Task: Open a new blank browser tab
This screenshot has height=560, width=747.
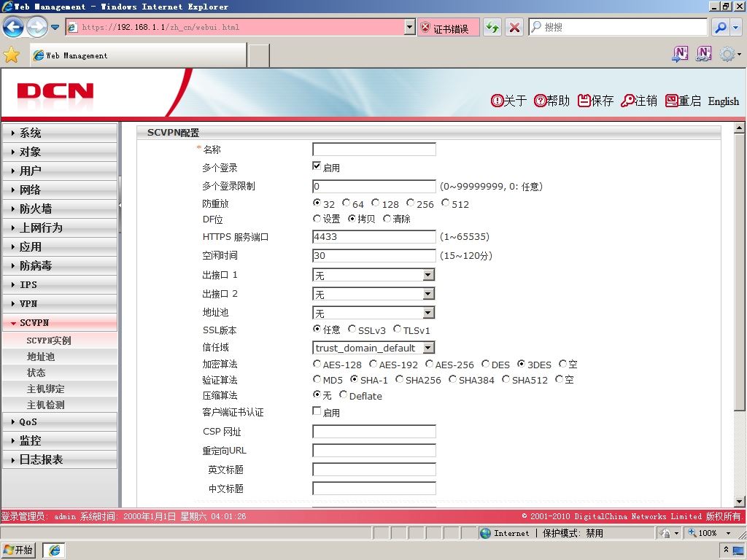Action: (259, 55)
